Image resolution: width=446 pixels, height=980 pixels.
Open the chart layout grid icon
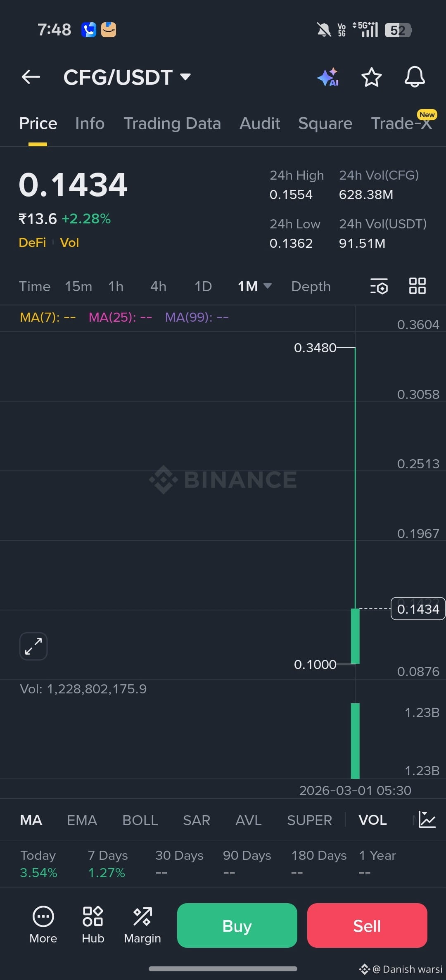pos(418,286)
